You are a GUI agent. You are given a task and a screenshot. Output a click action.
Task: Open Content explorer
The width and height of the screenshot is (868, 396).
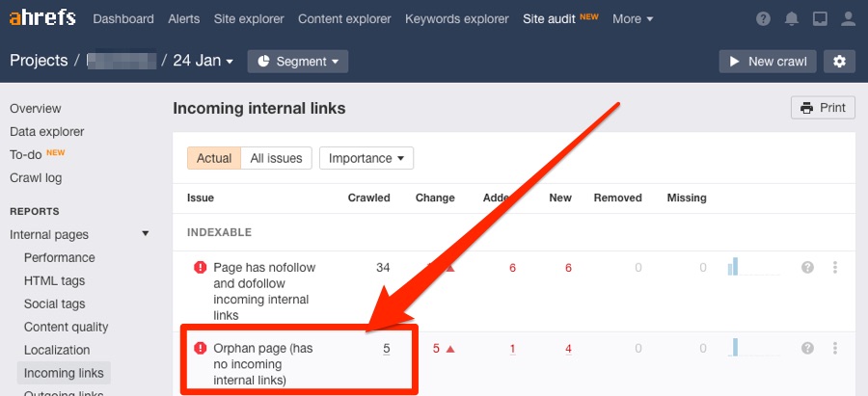coord(344,19)
